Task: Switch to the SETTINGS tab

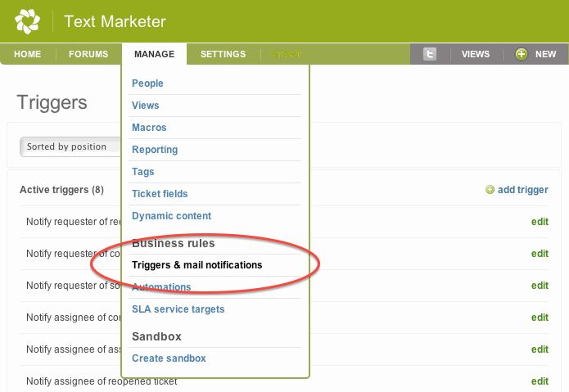Action: (x=224, y=54)
